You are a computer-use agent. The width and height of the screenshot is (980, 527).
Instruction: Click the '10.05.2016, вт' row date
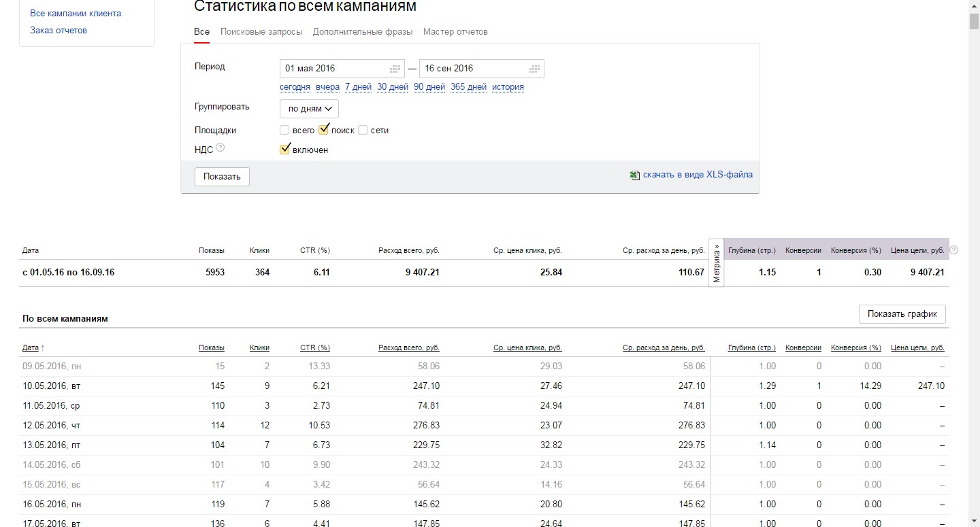pyautogui.click(x=52, y=386)
